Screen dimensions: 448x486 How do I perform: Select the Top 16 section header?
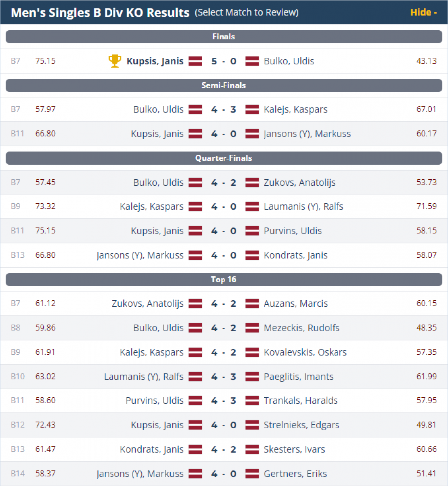coord(224,280)
